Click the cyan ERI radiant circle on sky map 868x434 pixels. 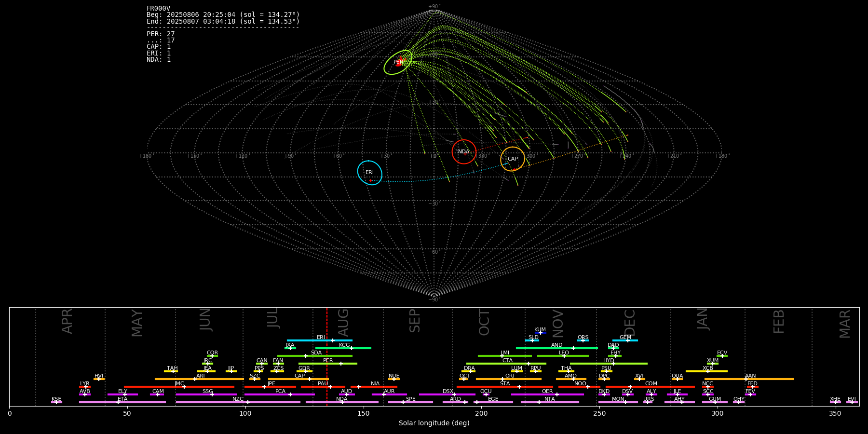coord(370,173)
